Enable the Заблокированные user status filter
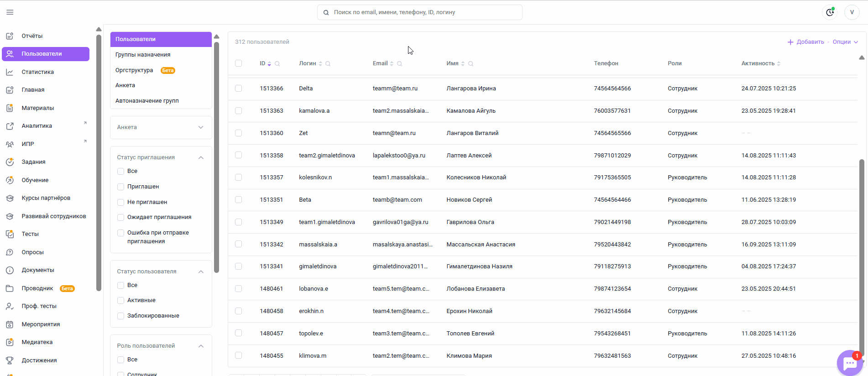Image resolution: width=868 pixels, height=376 pixels. (120, 316)
